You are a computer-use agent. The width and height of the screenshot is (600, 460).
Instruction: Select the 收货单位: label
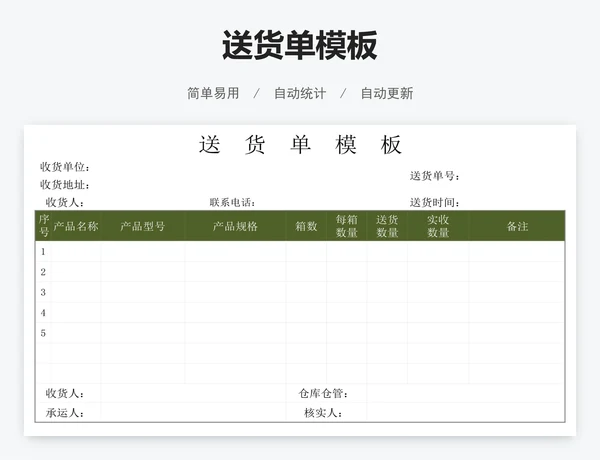coord(65,167)
